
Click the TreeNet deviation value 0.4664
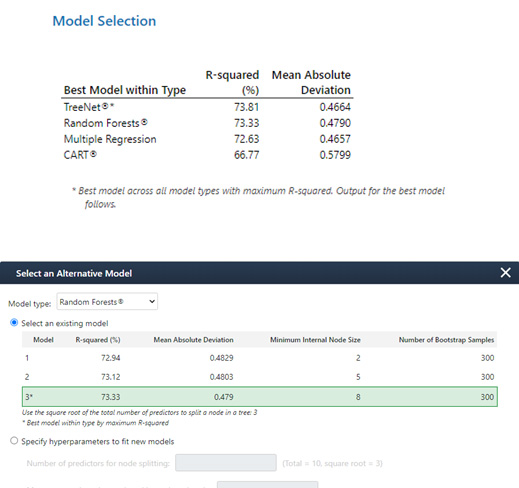click(x=335, y=107)
